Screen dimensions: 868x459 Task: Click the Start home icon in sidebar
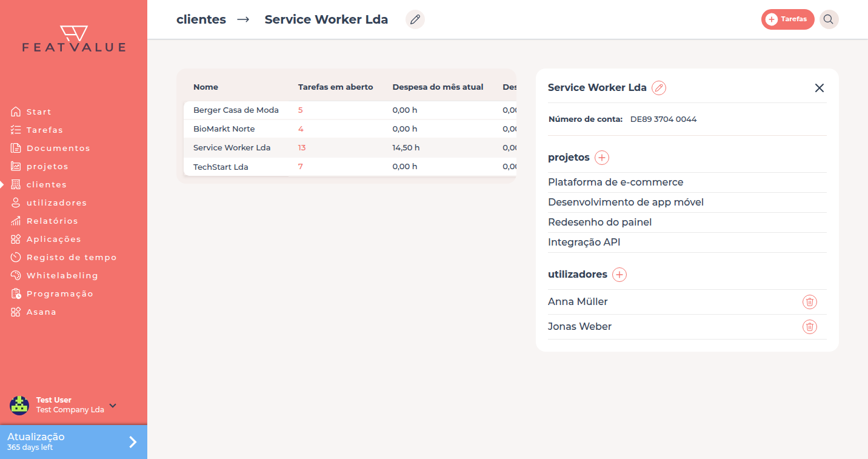(x=16, y=112)
